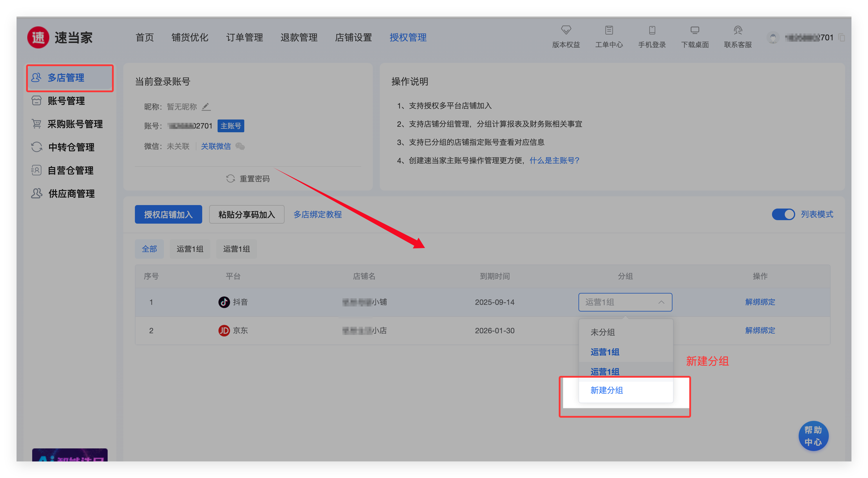The width and height of the screenshot is (868, 478).
Task: Click the 授权店铺加入 button
Action: coord(168,214)
